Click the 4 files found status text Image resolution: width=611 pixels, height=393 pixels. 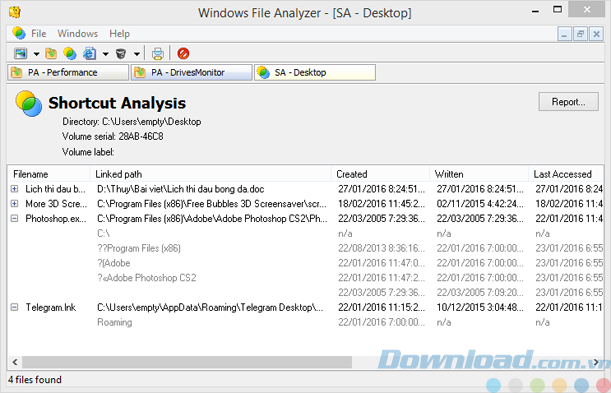pos(35,380)
